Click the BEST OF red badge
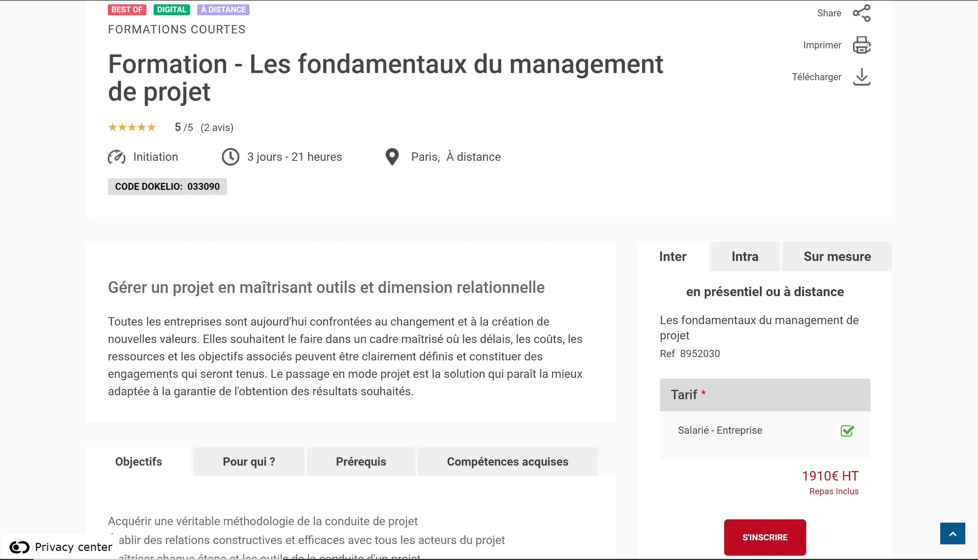 pos(127,9)
